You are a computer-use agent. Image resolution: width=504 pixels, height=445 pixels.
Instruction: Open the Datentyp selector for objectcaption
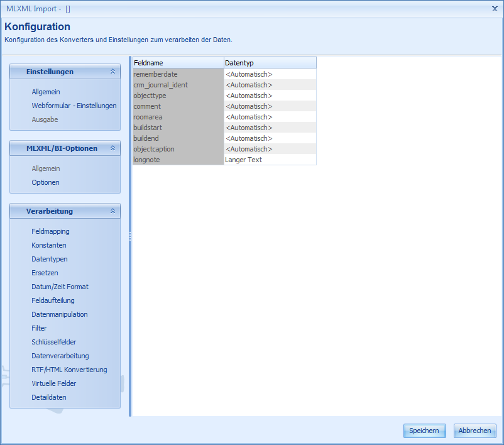[x=269, y=149]
